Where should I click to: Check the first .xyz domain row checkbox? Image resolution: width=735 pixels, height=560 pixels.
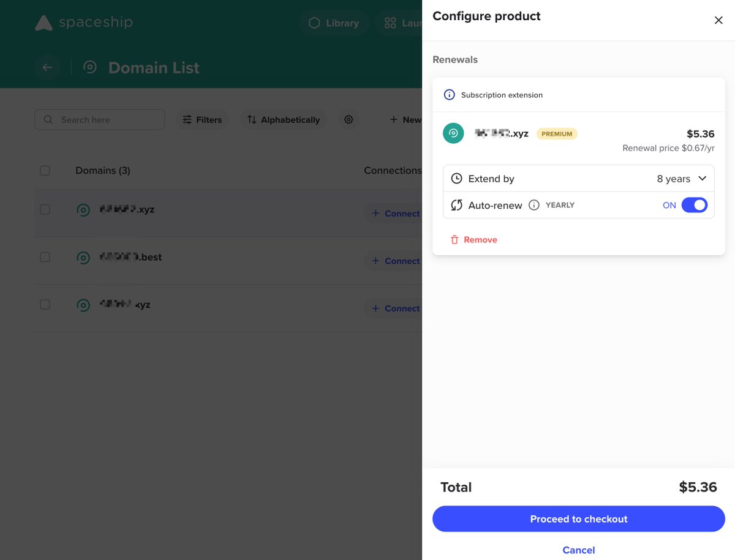45,209
